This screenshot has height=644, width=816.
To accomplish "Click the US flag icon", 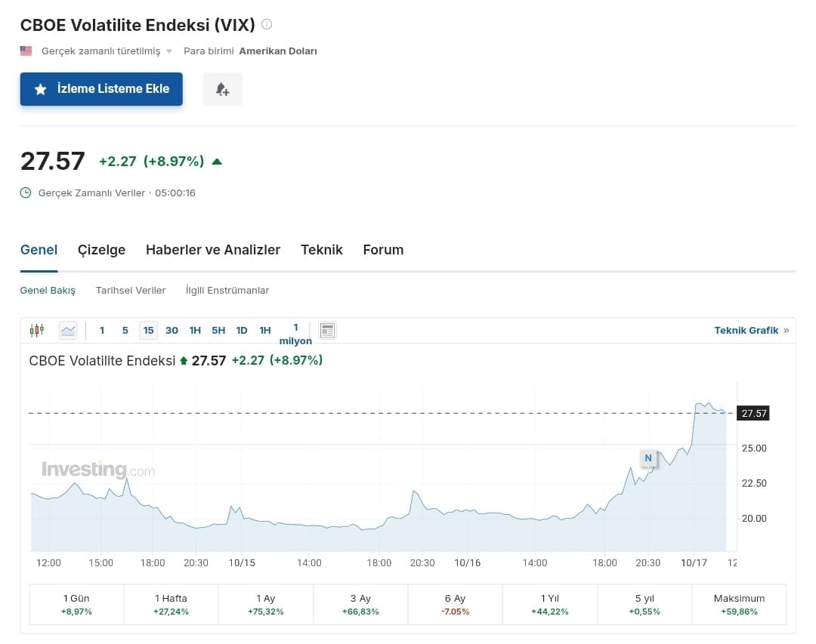I will tap(26, 51).
